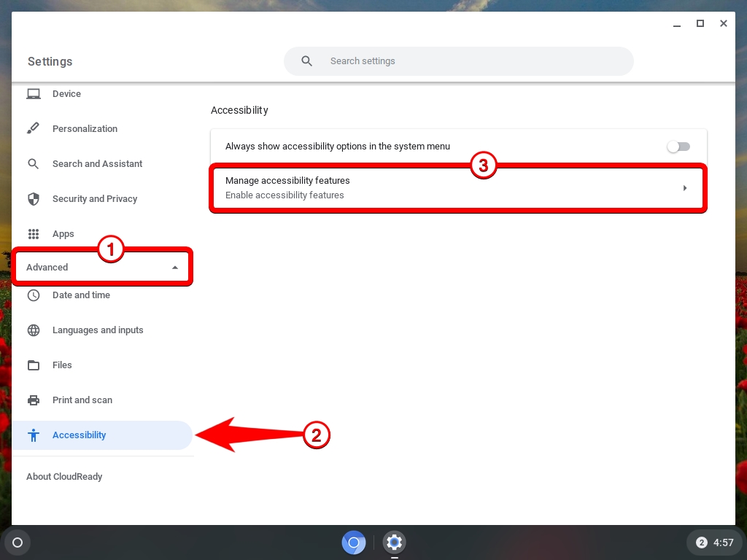Collapse the Advanced section arrow
Image resolution: width=747 pixels, height=560 pixels.
pos(175,268)
